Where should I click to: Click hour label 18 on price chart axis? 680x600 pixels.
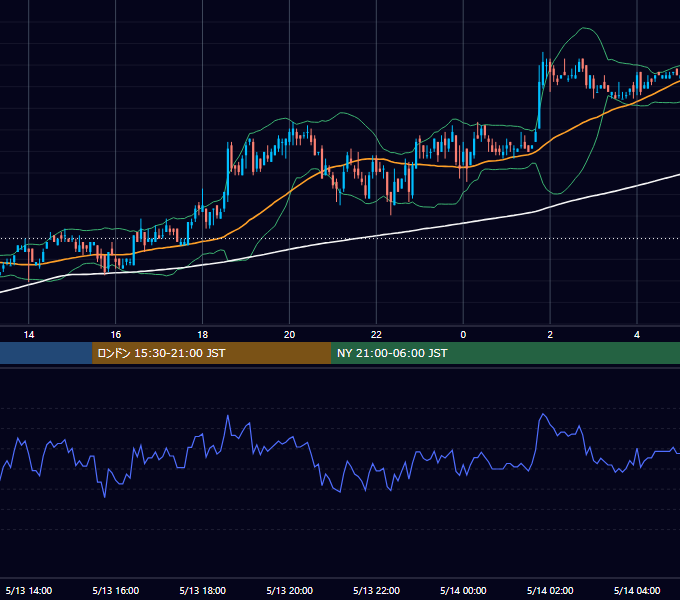coord(203,335)
